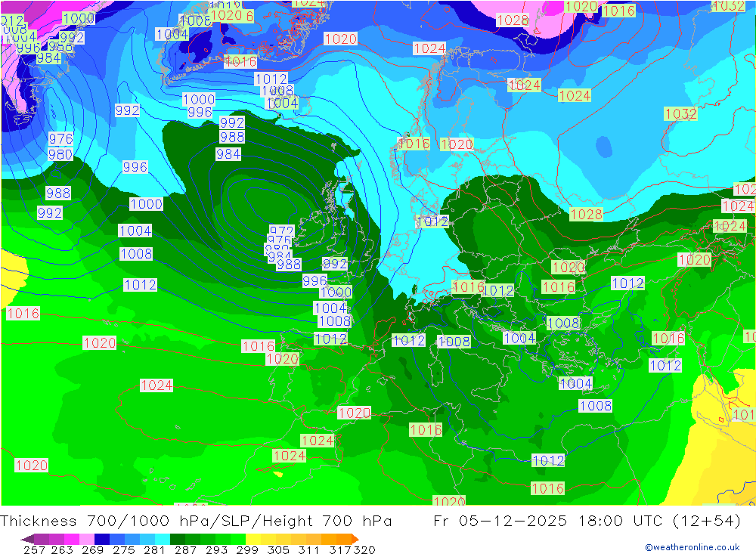Viewport: 756px width, 554px height.
Task: Click the bright magenta legend swatch
Action: pyautogui.click(x=71, y=539)
